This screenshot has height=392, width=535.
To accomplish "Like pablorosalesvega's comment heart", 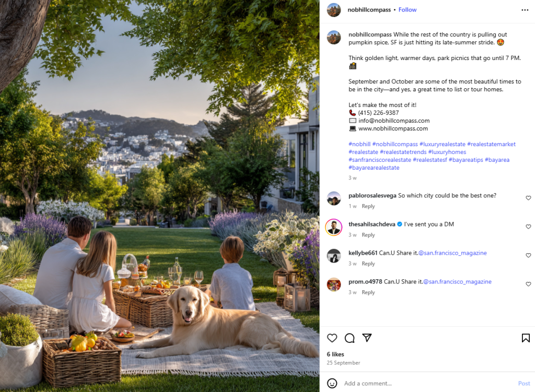I will point(528,198).
